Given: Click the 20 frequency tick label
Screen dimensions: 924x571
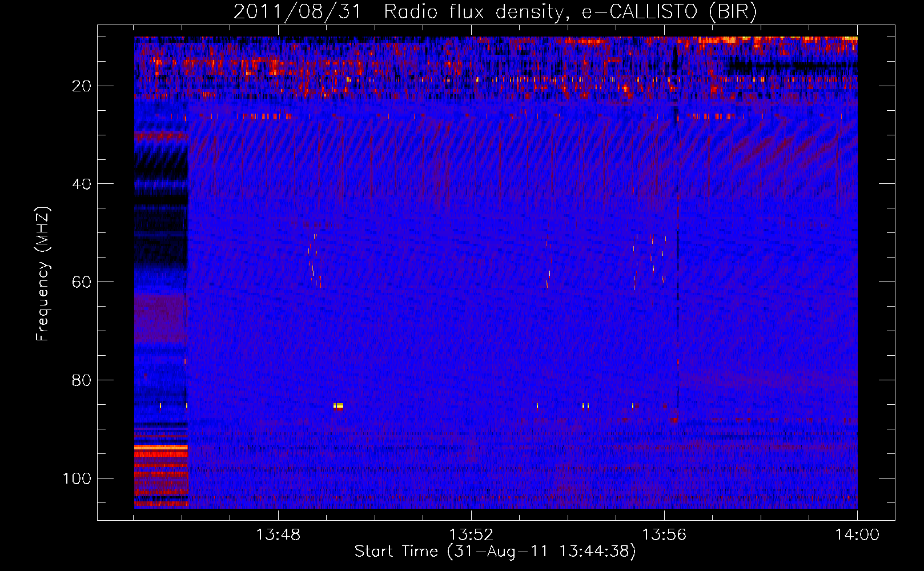Looking at the screenshot, I should [82, 86].
